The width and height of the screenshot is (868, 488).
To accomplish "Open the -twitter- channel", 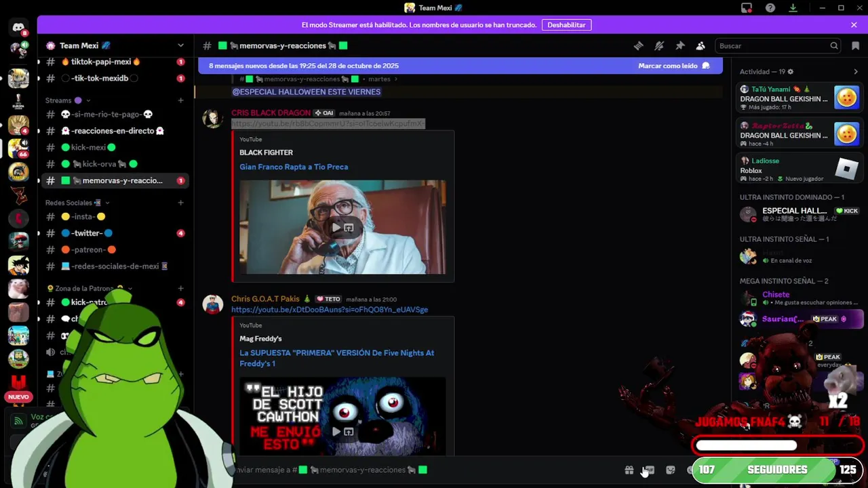I will click(115, 233).
